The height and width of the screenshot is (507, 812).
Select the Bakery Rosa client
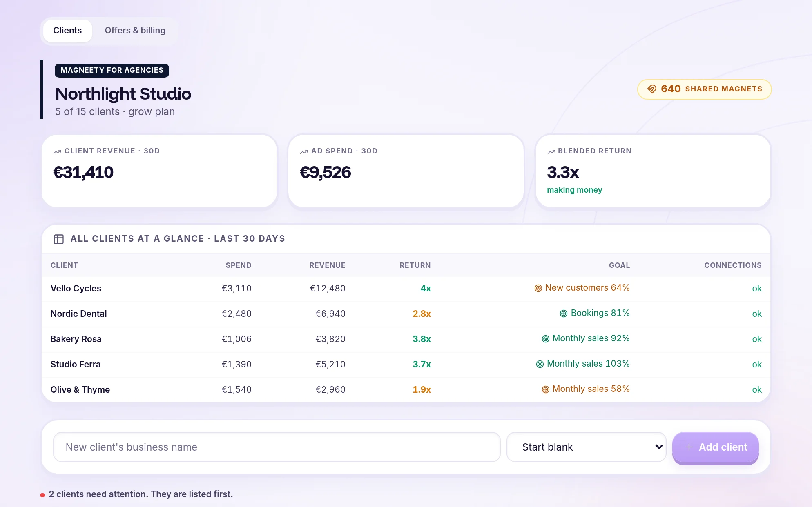tap(406, 339)
